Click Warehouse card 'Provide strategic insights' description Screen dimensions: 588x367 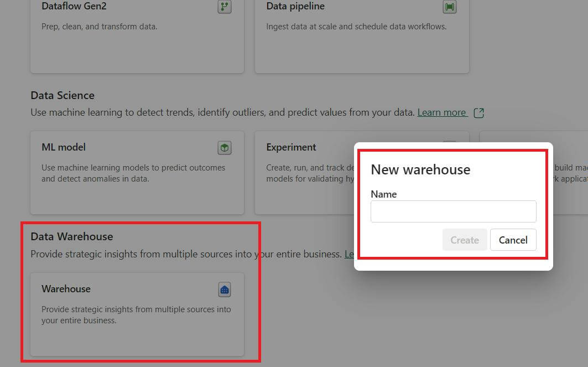pyautogui.click(x=136, y=315)
